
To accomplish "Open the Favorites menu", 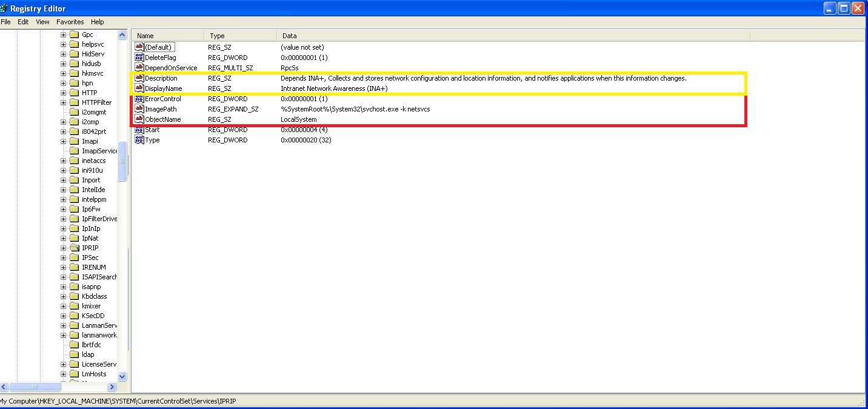I will [70, 22].
